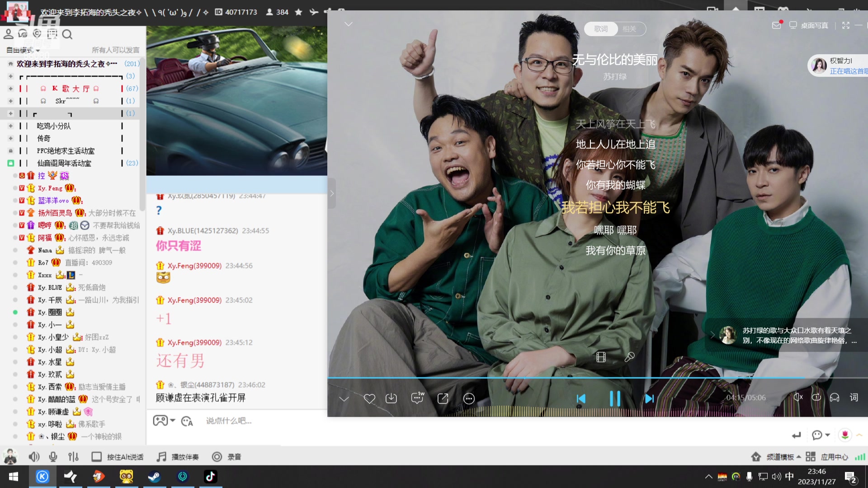The height and width of the screenshot is (488, 868).
Task: Open the video film strip icon
Action: 601,357
